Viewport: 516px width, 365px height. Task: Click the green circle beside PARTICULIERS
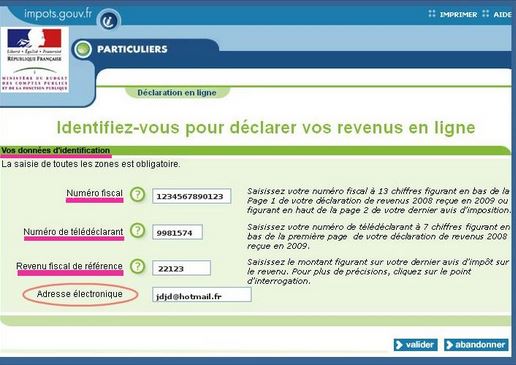tap(83, 49)
